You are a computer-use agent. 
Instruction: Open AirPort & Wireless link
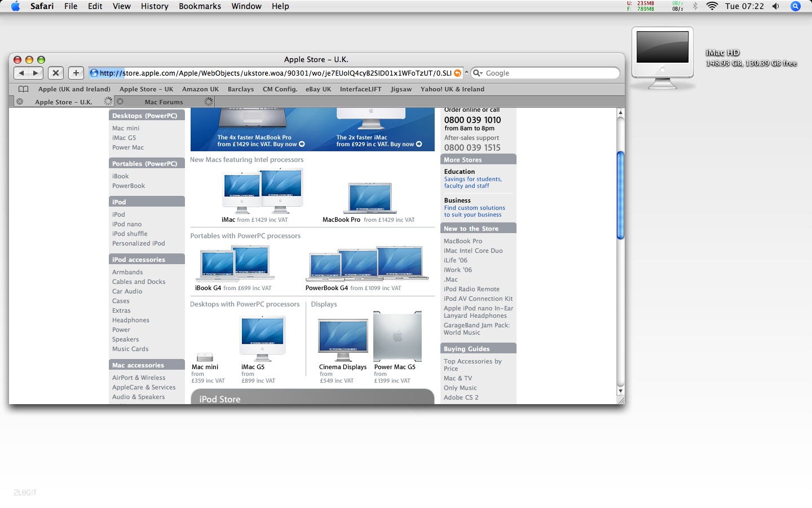(139, 378)
